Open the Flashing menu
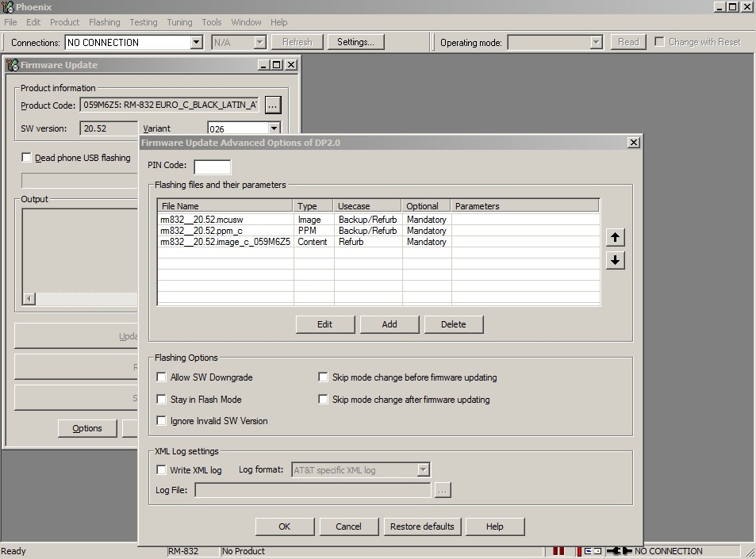Viewport: 756px width, 559px height. [x=104, y=22]
